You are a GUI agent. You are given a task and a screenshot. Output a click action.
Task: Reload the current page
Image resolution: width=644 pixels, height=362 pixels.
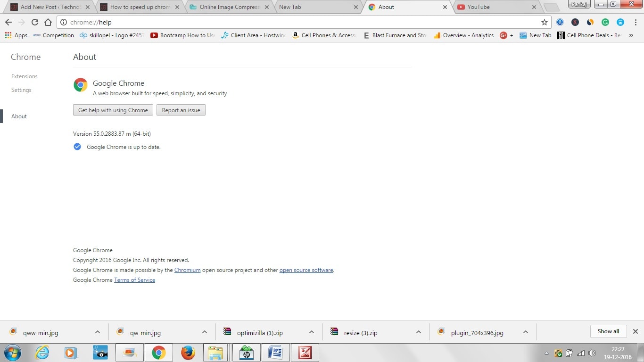[35, 22]
